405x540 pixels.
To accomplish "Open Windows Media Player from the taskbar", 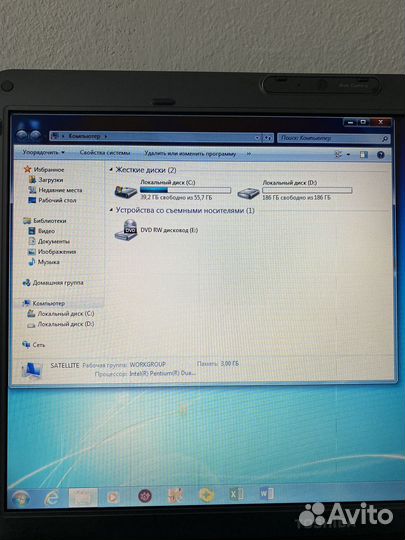I will click(x=113, y=497).
